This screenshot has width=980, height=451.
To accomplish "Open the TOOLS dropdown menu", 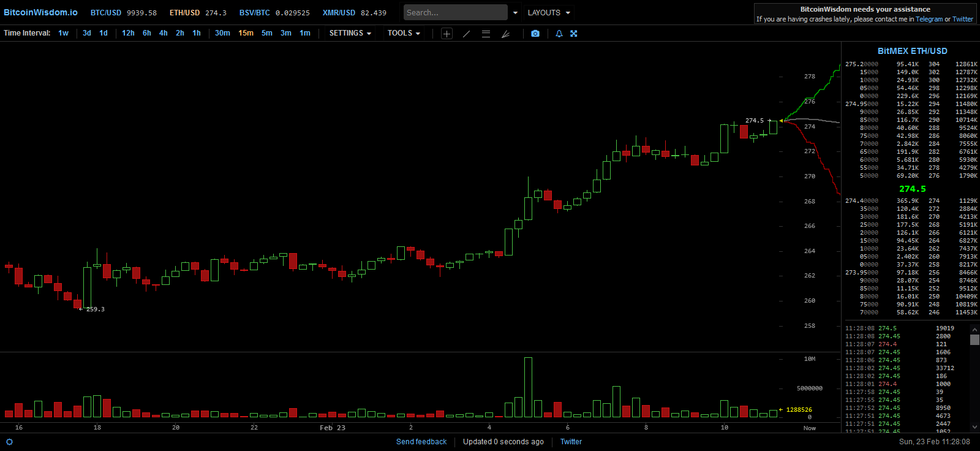I will pyautogui.click(x=404, y=33).
